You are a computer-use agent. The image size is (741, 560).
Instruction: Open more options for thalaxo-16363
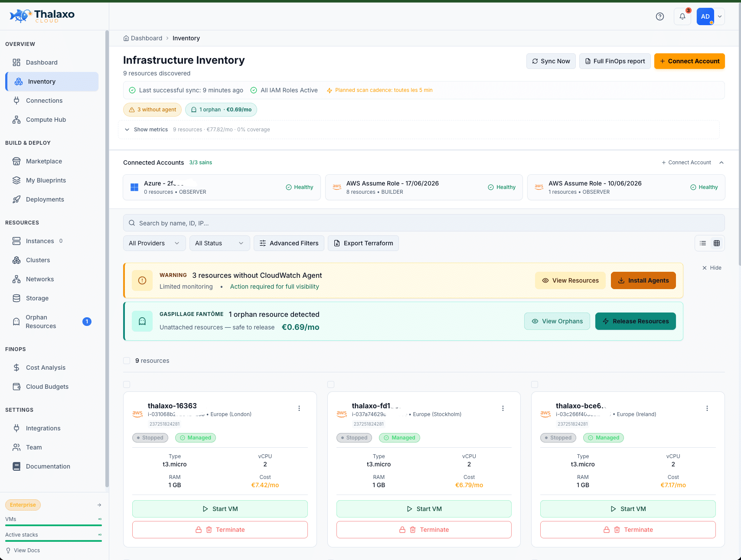(x=299, y=408)
